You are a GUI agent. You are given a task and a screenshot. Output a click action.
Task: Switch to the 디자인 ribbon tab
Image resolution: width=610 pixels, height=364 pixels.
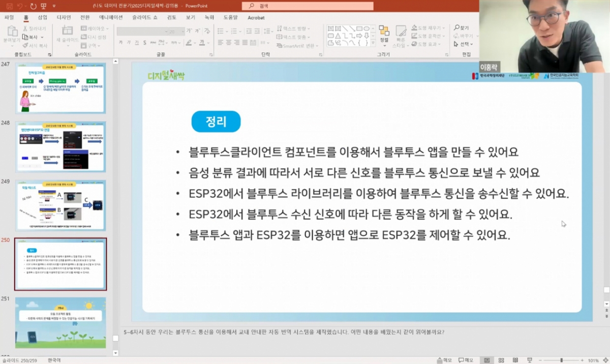[64, 17]
